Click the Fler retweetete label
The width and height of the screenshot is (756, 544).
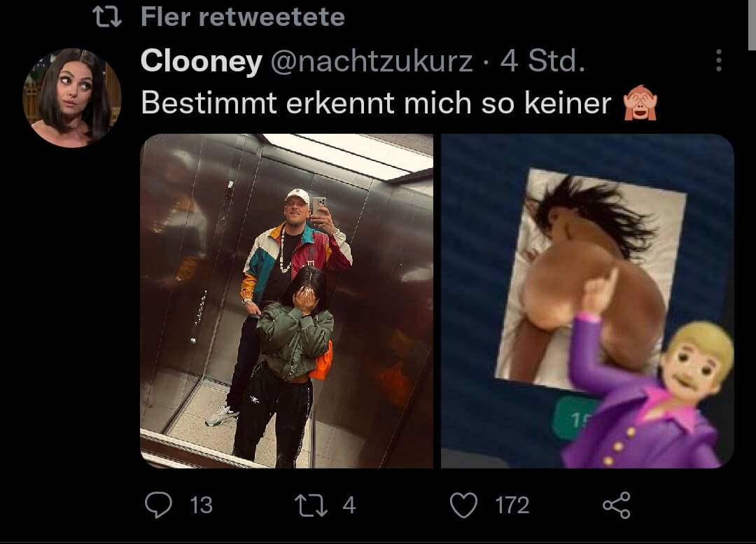[x=242, y=17]
